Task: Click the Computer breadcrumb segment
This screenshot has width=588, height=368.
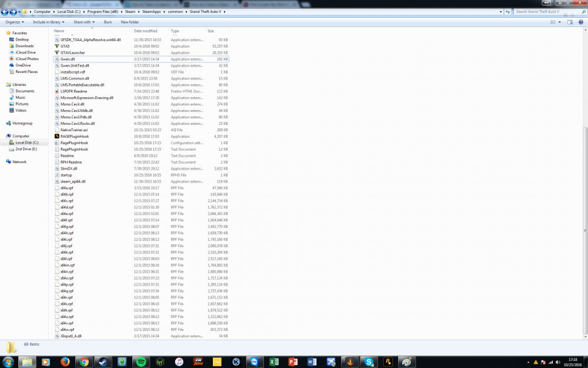Action: click(42, 12)
